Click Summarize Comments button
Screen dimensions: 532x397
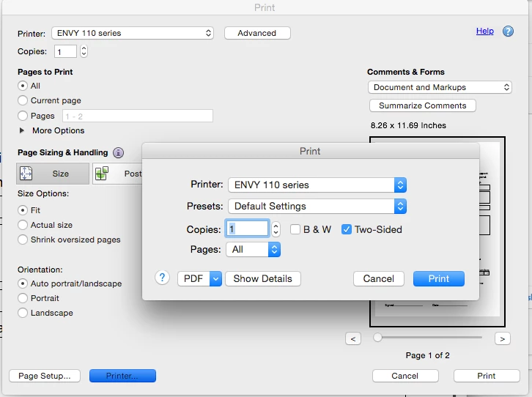422,105
